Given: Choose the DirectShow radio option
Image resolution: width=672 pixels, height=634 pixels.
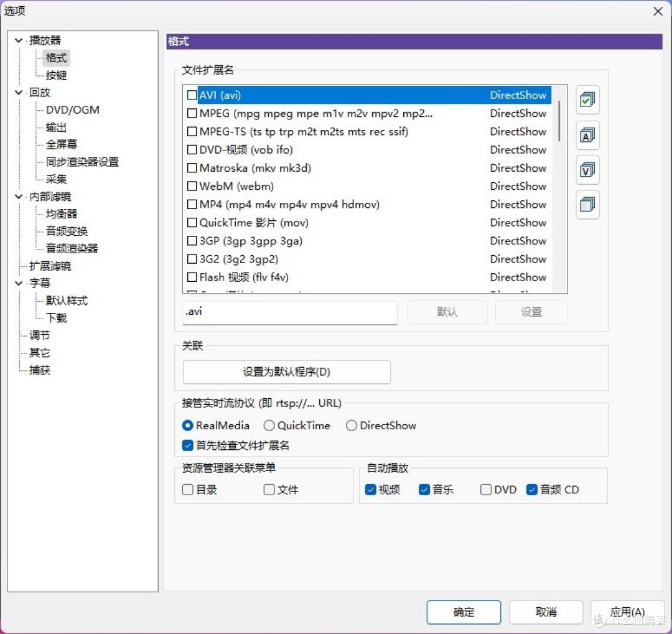Looking at the screenshot, I should 352,425.
